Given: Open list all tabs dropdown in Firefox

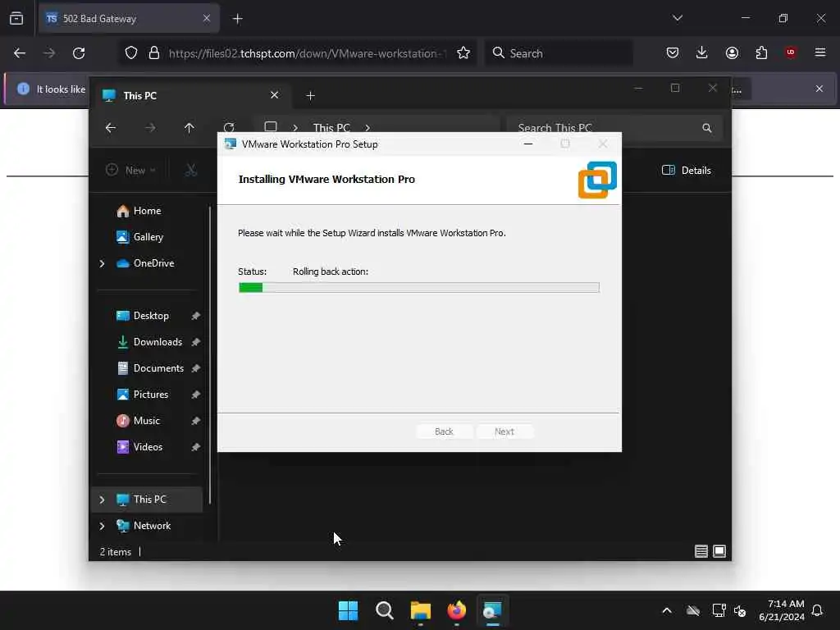Looking at the screenshot, I should pos(678,18).
